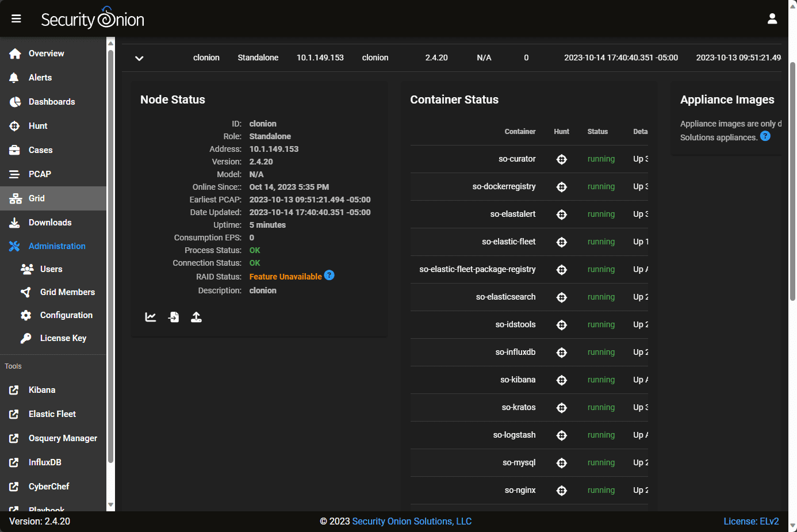
Task: Click the upload icon under Node Status
Action: click(196, 317)
